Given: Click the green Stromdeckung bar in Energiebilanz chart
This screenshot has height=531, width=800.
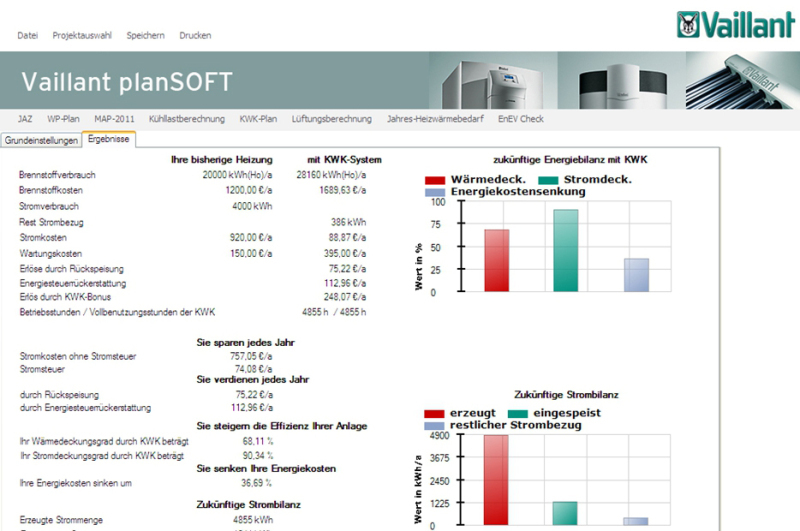Looking at the screenshot, I should tap(566, 250).
